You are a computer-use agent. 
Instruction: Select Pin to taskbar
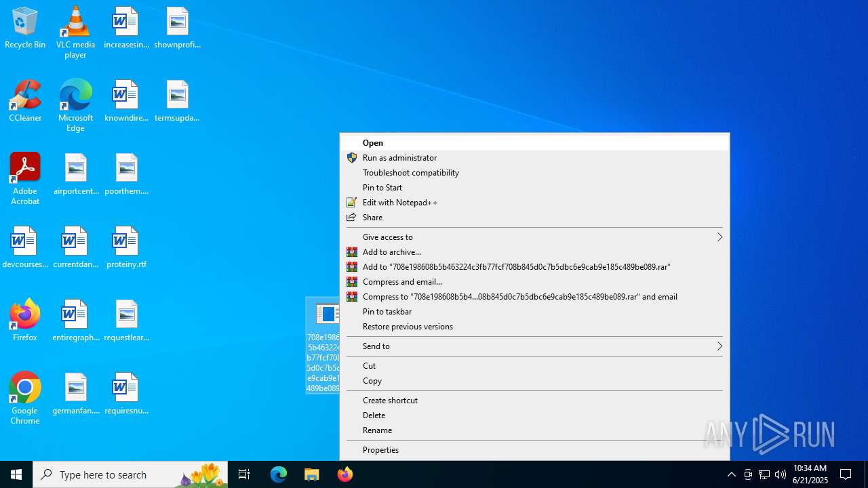(x=534, y=312)
